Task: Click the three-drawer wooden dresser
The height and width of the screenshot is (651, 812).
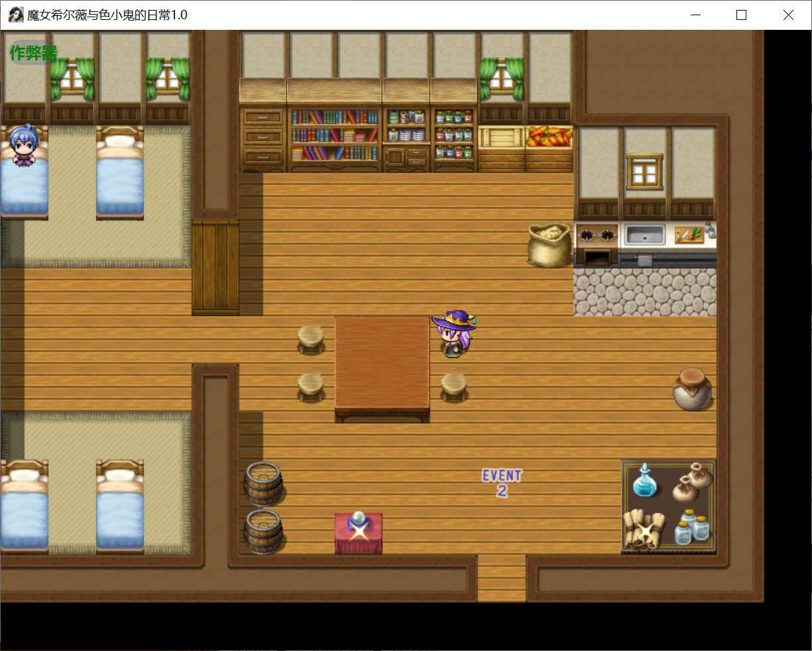Action: tap(263, 138)
